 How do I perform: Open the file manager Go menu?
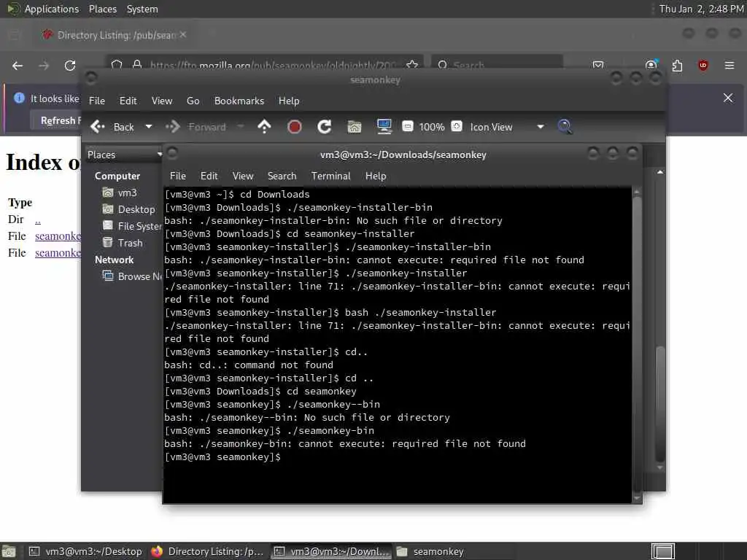pyautogui.click(x=193, y=101)
